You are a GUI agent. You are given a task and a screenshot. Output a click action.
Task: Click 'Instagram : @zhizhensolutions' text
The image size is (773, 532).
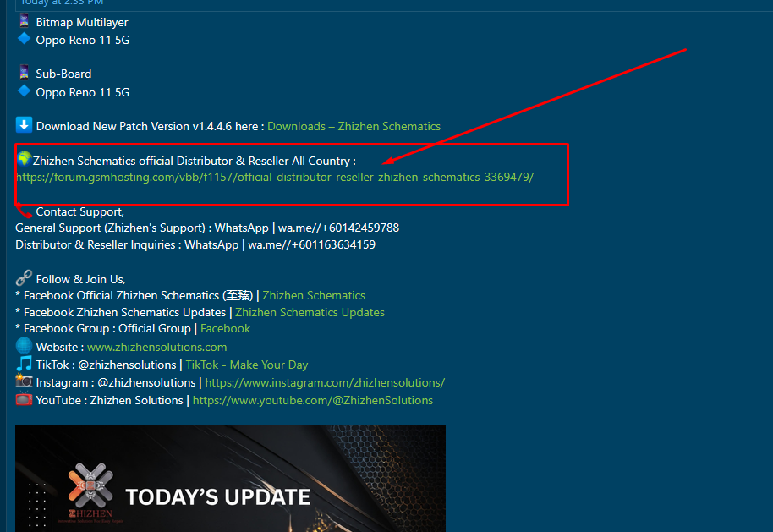116,382
